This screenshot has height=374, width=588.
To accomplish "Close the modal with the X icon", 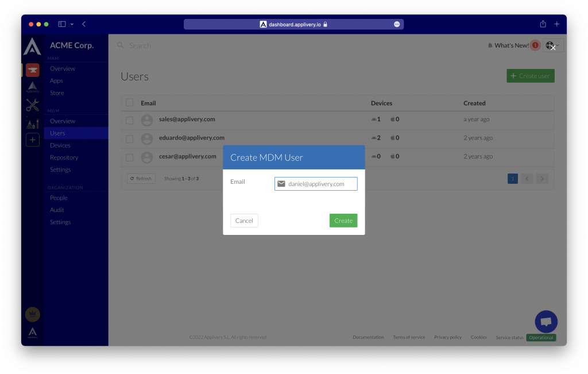I will click(553, 48).
